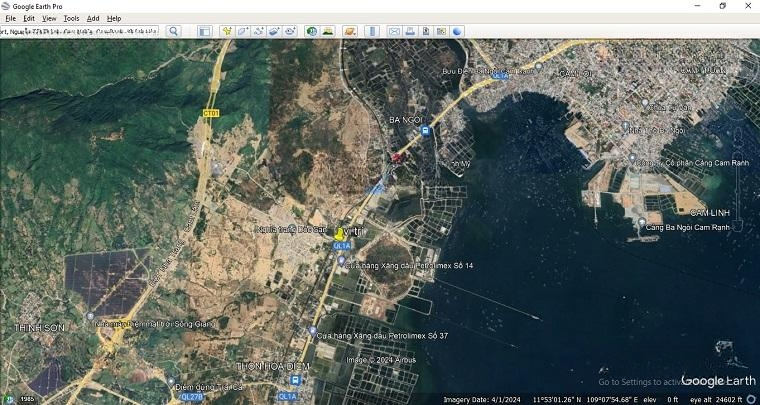
Task: Add a placemark with the pushpin tool
Action: (x=227, y=31)
